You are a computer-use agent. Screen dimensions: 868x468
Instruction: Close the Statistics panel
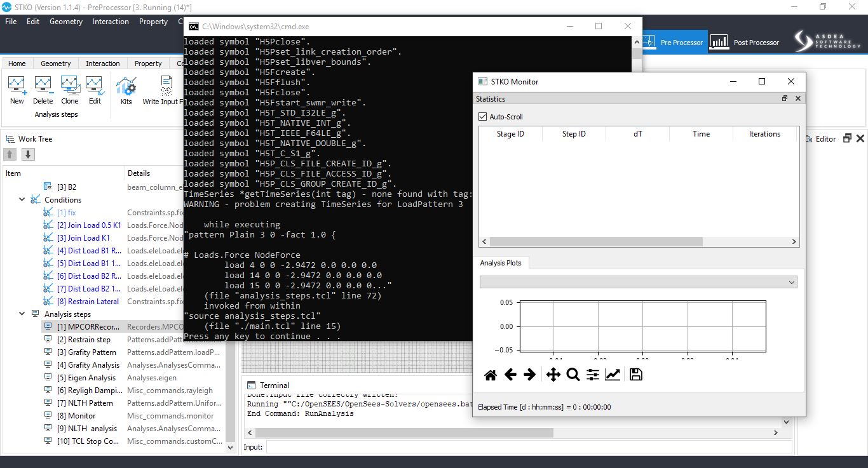pyautogui.click(x=798, y=98)
